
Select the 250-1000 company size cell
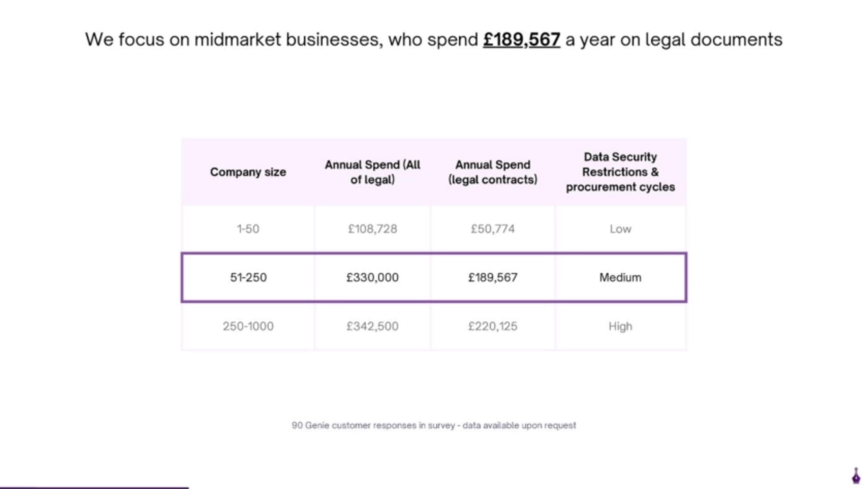tap(248, 326)
